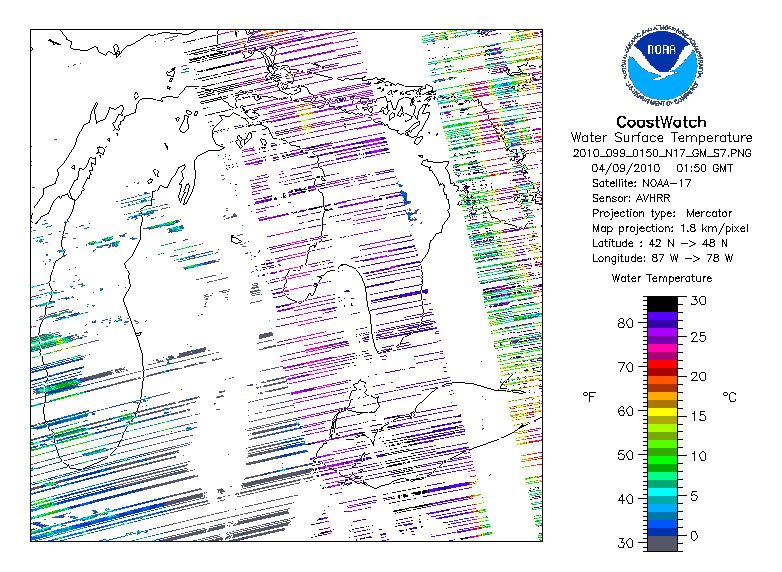Click the time 01:50 GMT
This screenshot has height=572, width=782.
click(705, 168)
